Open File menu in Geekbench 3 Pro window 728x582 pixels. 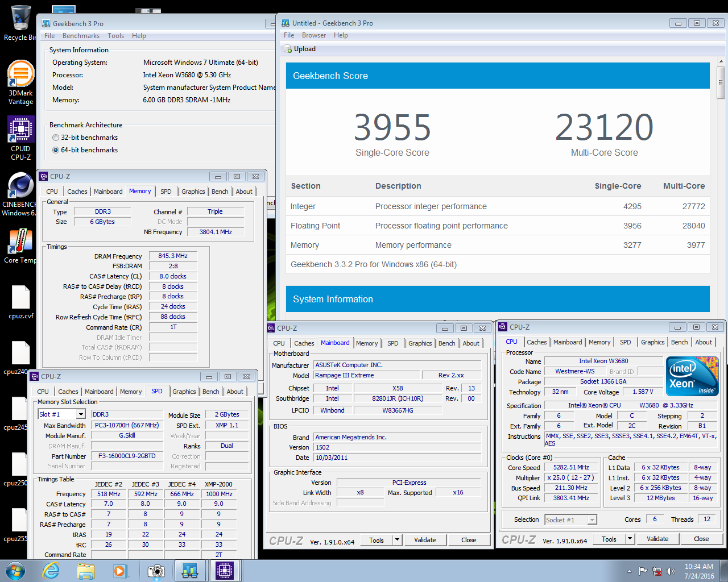click(50, 36)
